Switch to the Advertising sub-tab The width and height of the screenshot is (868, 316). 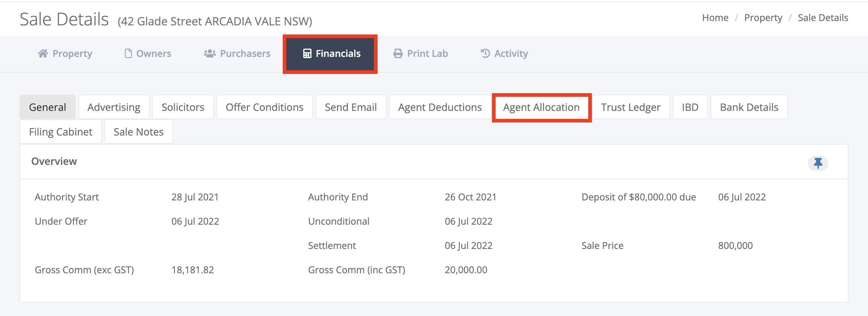(x=114, y=107)
